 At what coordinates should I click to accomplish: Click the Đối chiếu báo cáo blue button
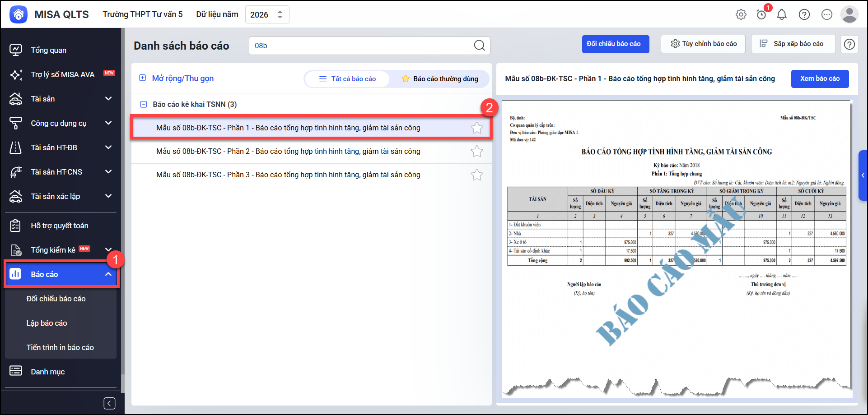coord(615,44)
